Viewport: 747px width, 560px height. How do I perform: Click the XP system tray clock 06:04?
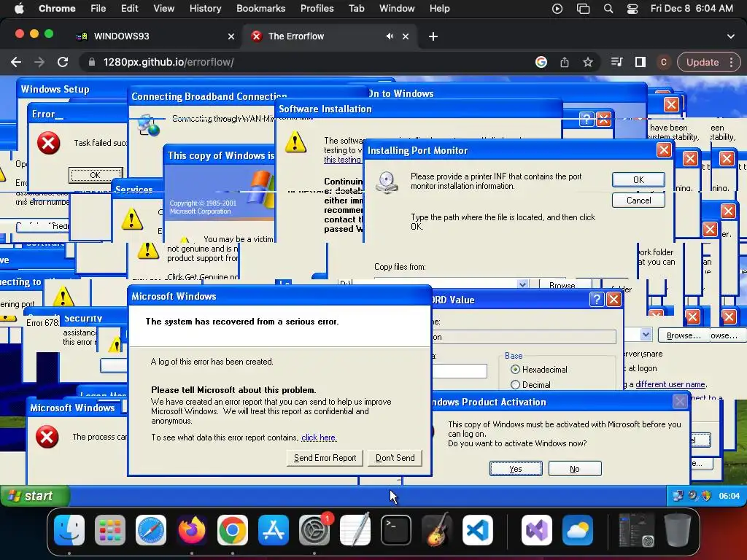point(729,496)
